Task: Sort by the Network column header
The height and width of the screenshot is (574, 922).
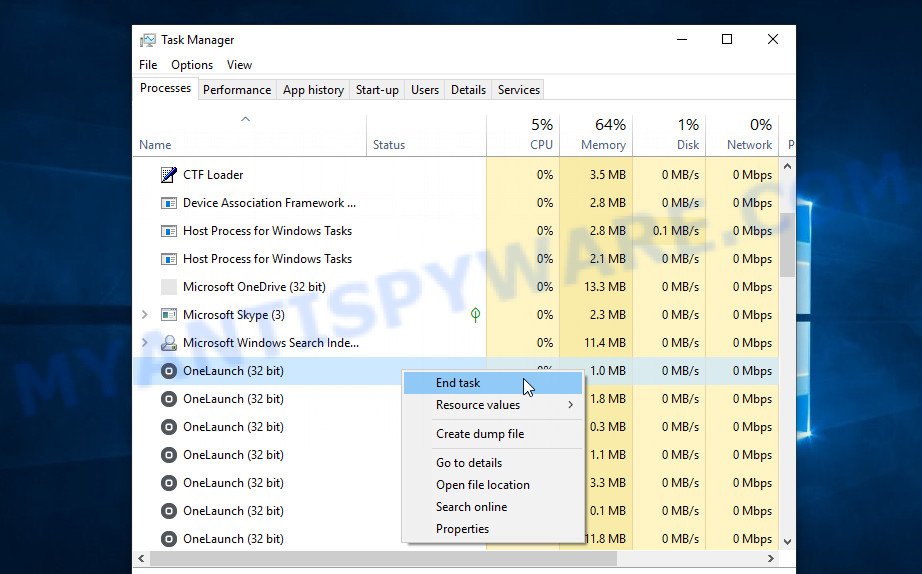Action: [x=742, y=135]
